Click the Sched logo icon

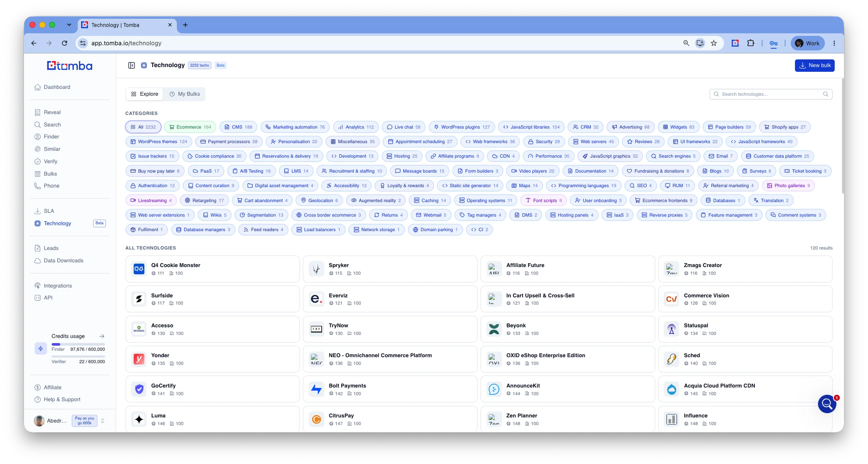pyautogui.click(x=672, y=359)
